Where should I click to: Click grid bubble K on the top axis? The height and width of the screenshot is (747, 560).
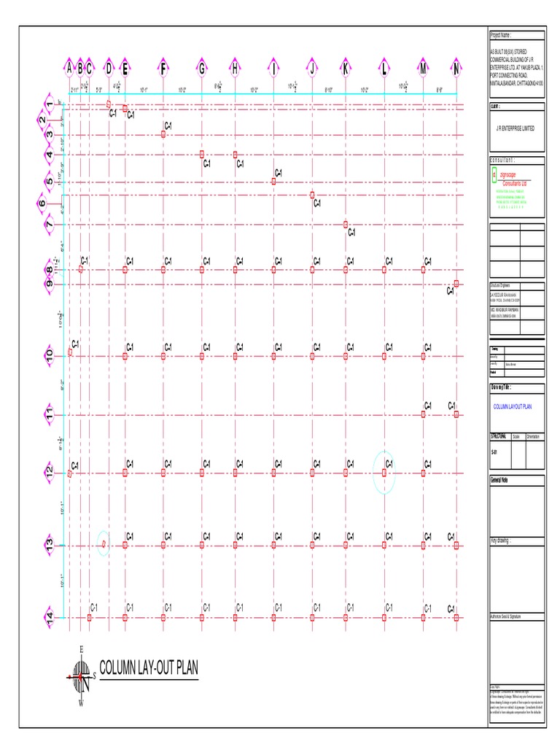click(x=346, y=69)
